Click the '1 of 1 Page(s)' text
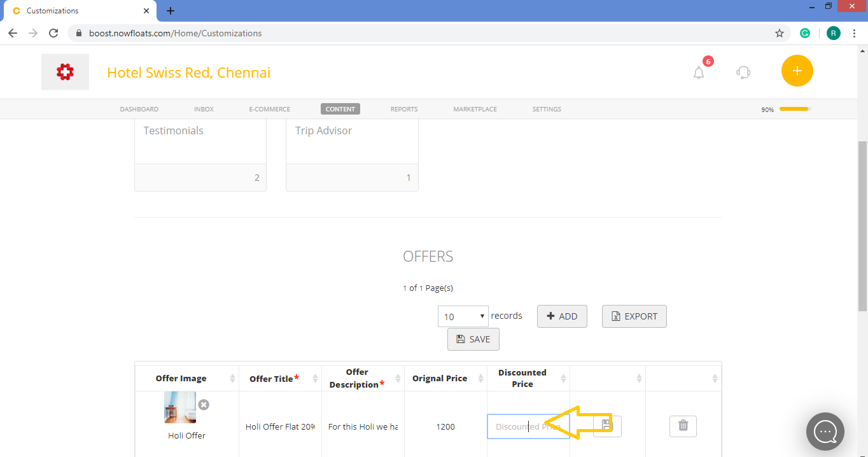The height and width of the screenshot is (457, 868). [428, 288]
